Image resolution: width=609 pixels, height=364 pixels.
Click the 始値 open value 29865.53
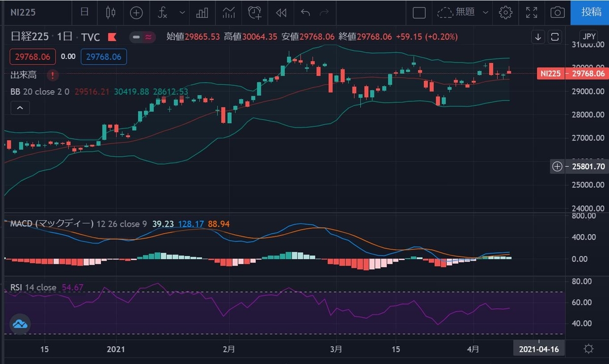click(x=202, y=37)
